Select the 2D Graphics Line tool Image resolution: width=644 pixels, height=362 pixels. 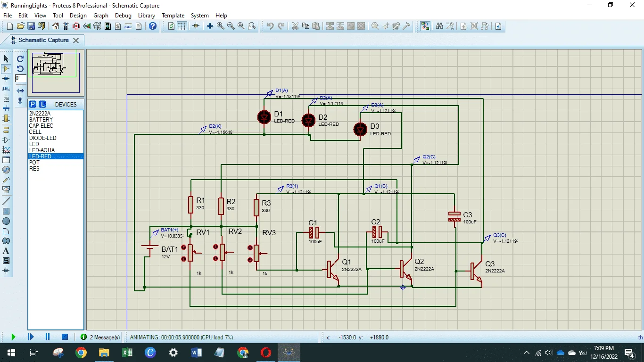point(6,201)
